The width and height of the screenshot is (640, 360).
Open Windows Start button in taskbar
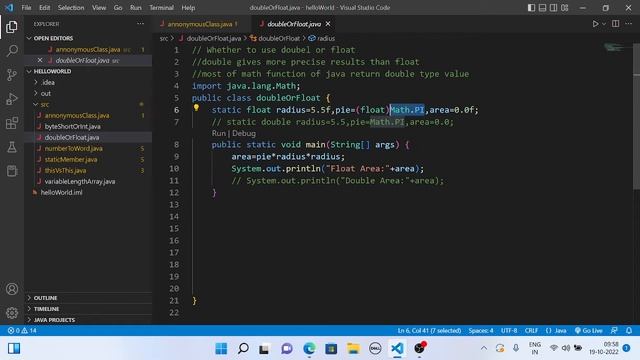click(221, 349)
